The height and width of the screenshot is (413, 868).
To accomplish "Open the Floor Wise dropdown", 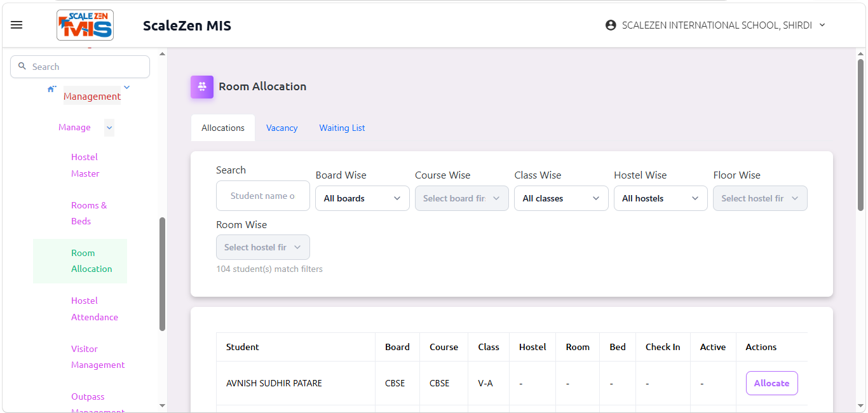I will (x=760, y=198).
